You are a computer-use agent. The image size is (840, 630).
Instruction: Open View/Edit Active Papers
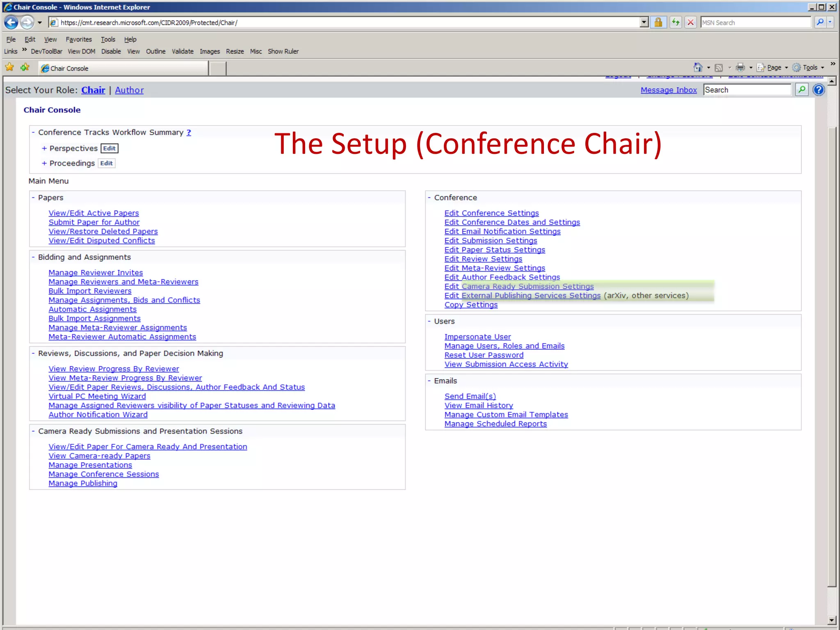(94, 213)
